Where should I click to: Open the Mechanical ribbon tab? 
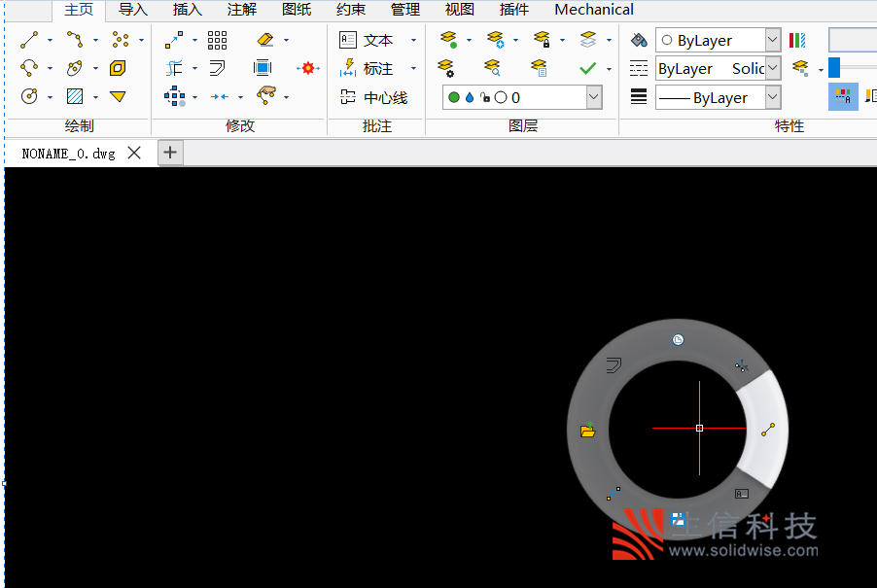click(x=593, y=10)
